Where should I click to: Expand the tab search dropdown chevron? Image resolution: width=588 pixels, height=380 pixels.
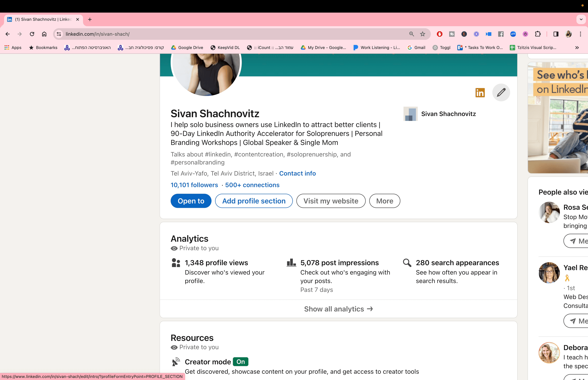tap(581, 19)
